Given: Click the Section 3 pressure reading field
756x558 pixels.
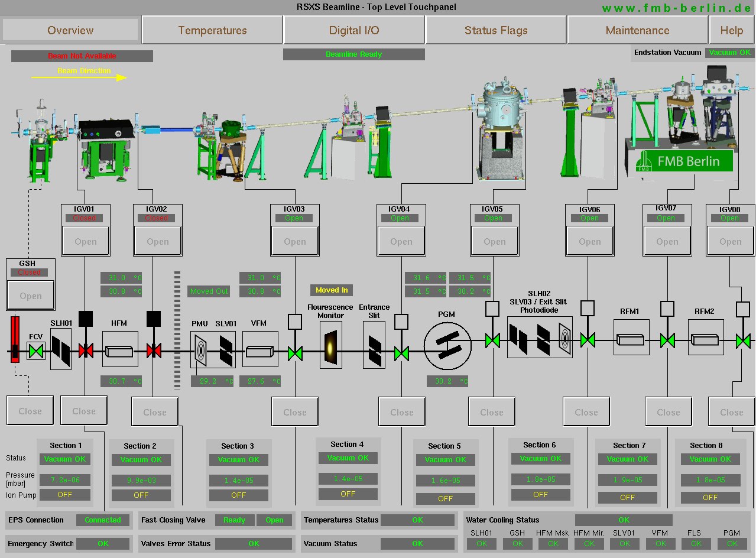Looking at the screenshot, I should point(239,480).
